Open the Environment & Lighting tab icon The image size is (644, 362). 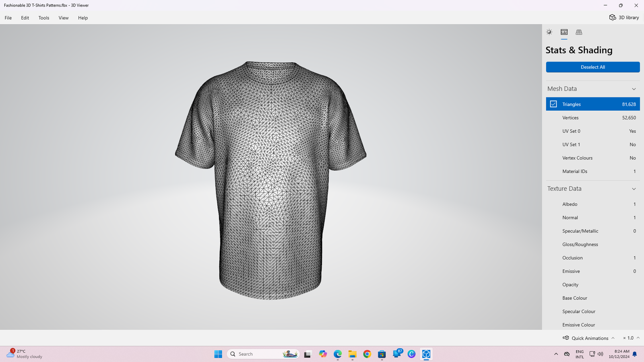[549, 32]
